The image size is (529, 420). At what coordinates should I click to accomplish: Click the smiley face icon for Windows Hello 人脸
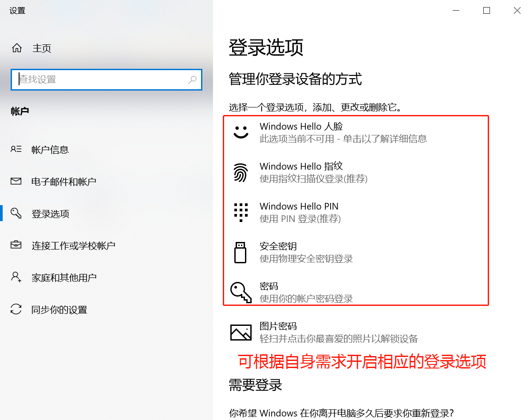(241, 132)
